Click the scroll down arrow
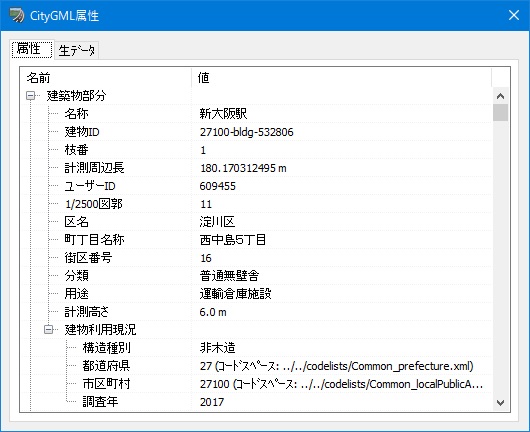 [501, 403]
